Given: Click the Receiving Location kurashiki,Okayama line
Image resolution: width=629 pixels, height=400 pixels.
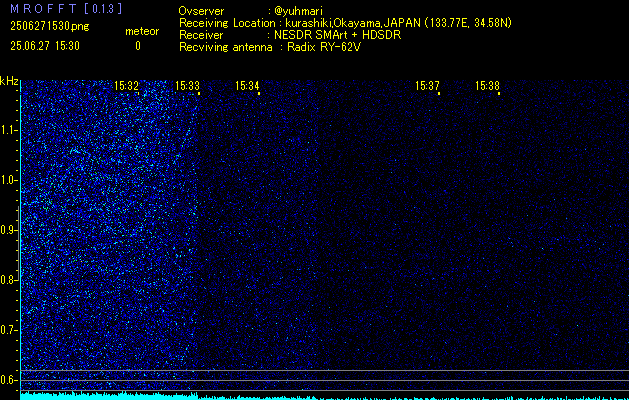Looking at the screenshot, I should coord(345,23).
